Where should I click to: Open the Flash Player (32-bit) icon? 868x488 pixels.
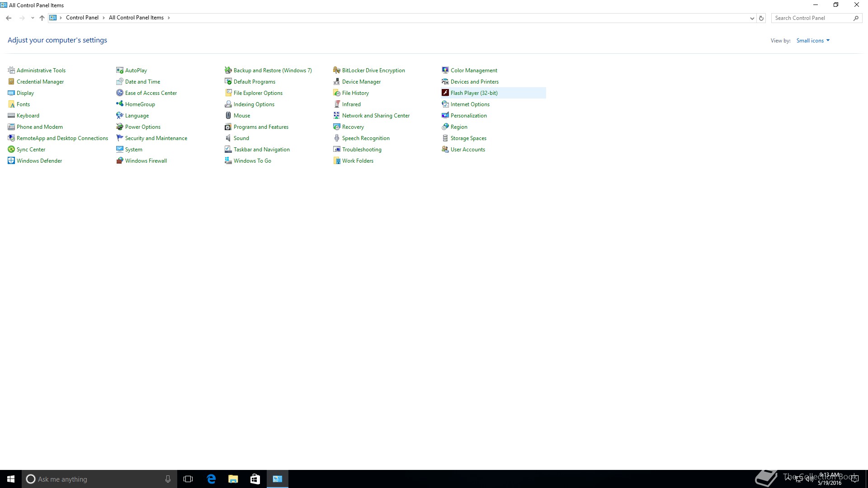click(445, 93)
